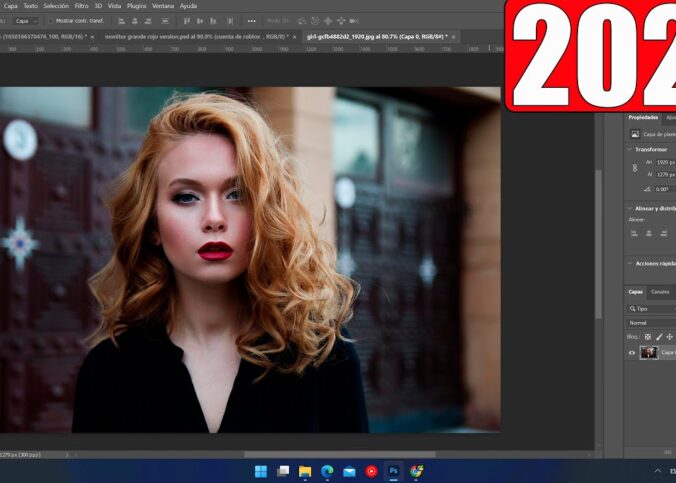
Task: Show hidden system tray icons chevron
Action: [x=658, y=471]
